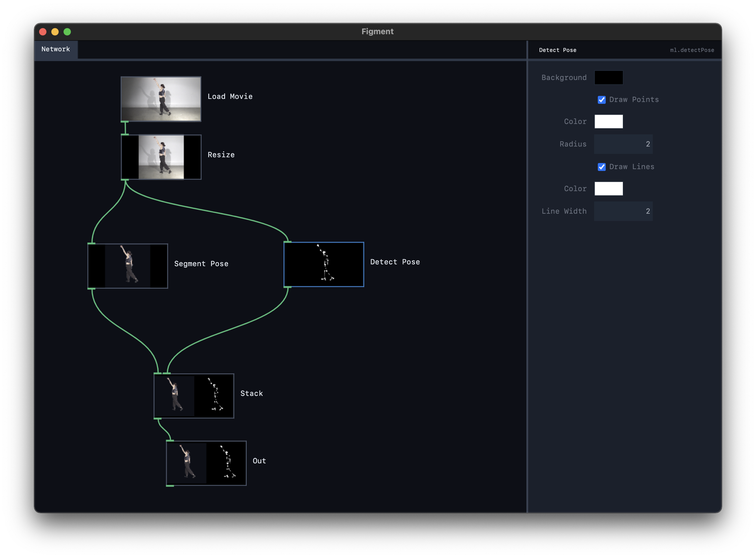Viewport: 756px width, 558px height.
Task: Select the Detect Pose node
Action: (324, 264)
